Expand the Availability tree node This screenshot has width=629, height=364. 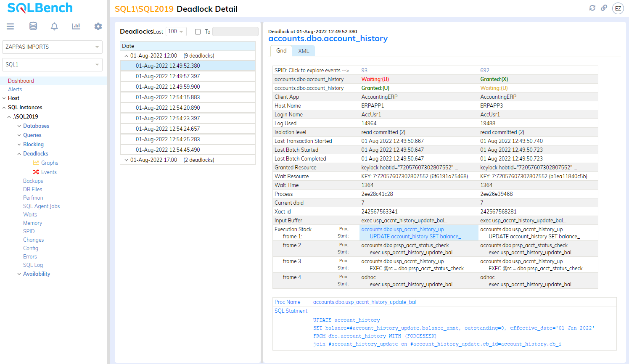[x=19, y=274]
